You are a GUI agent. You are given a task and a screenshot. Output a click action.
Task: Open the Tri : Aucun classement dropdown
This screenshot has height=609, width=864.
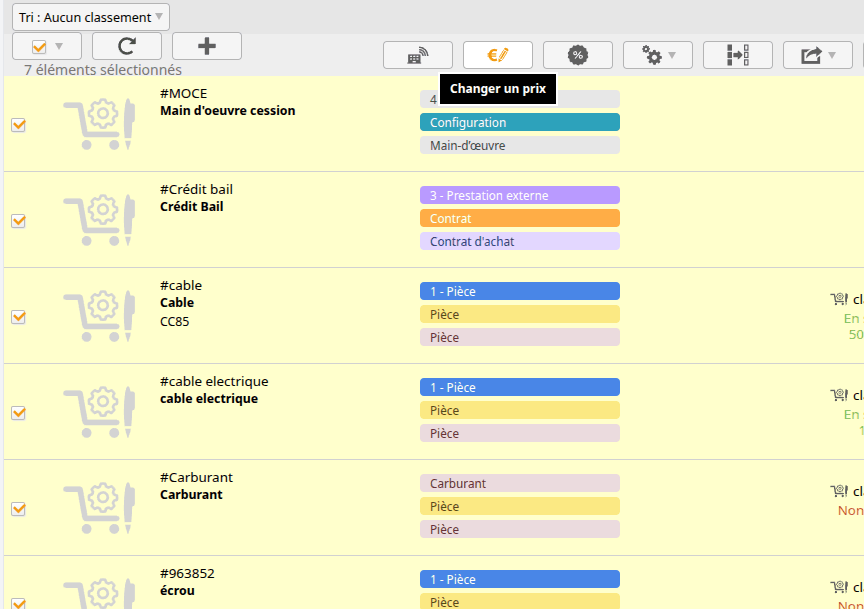pyautogui.click(x=91, y=17)
